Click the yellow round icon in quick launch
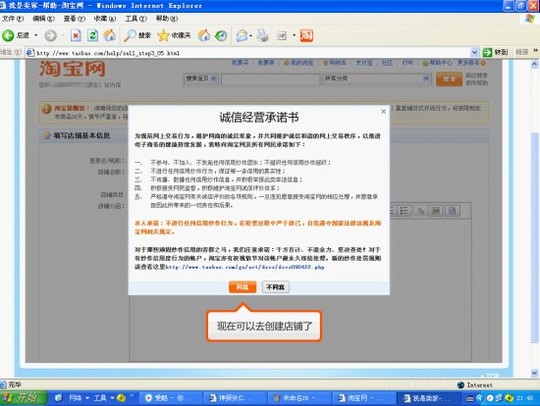 (121, 398)
